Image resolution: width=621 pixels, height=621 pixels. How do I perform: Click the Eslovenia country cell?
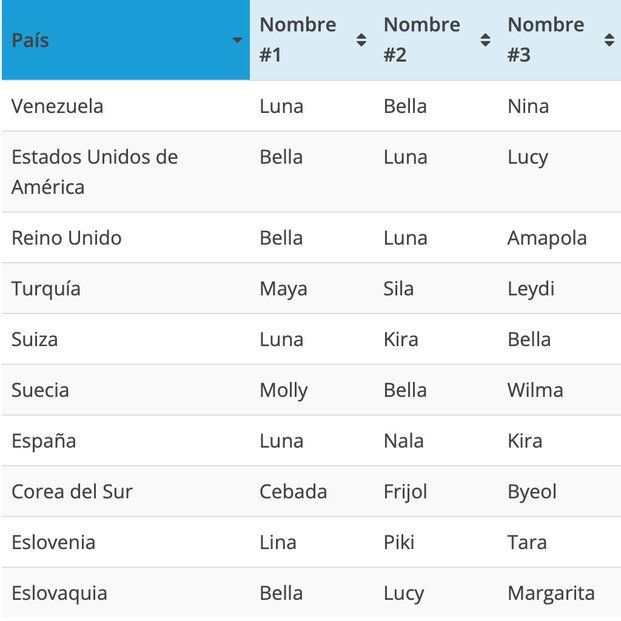(x=53, y=543)
